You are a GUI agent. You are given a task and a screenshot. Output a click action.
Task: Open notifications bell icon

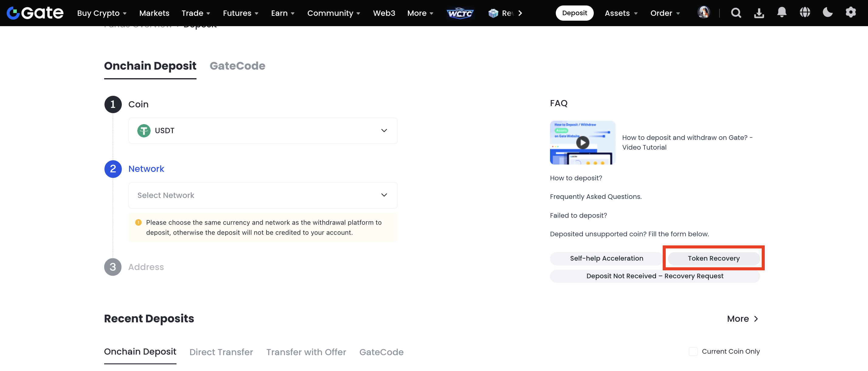pos(782,13)
